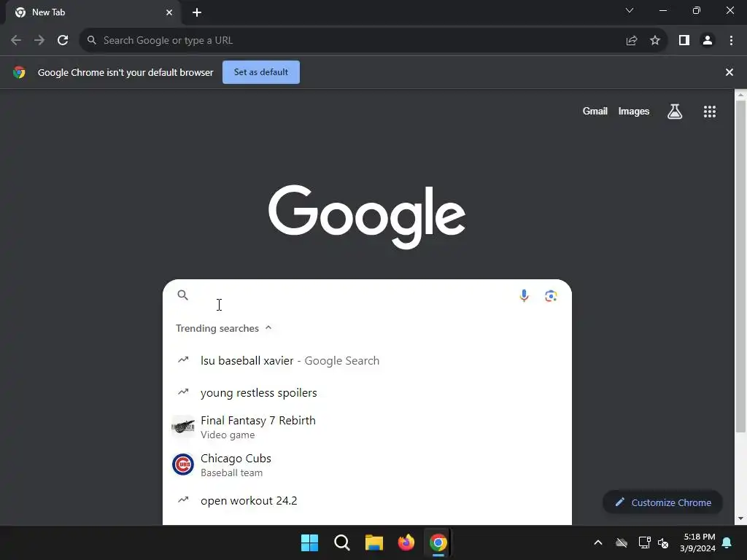Click Customize Chrome button
The height and width of the screenshot is (560, 747).
pos(662,502)
